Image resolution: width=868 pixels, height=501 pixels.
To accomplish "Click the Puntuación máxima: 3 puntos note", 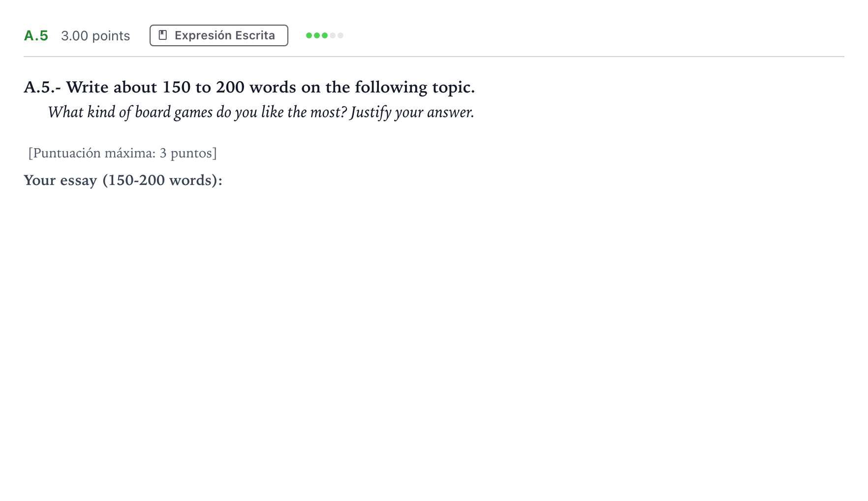I will (x=123, y=153).
